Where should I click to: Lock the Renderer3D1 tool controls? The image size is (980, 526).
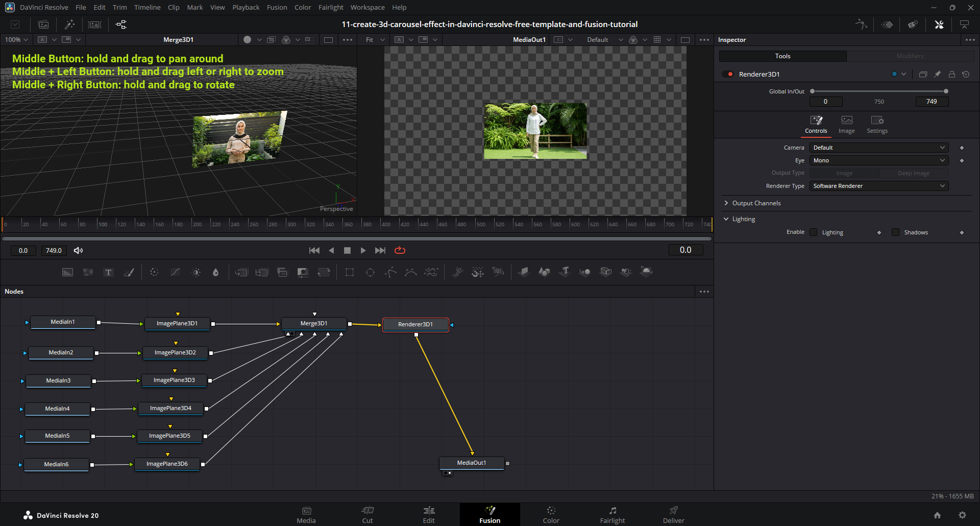951,74
